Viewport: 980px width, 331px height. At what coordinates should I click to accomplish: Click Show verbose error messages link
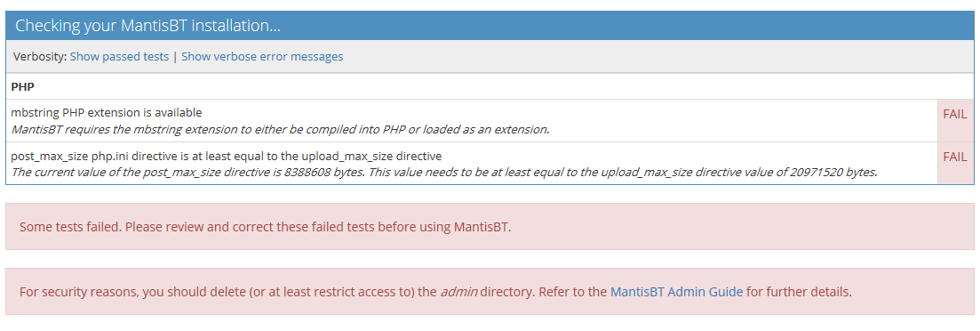pos(262,56)
